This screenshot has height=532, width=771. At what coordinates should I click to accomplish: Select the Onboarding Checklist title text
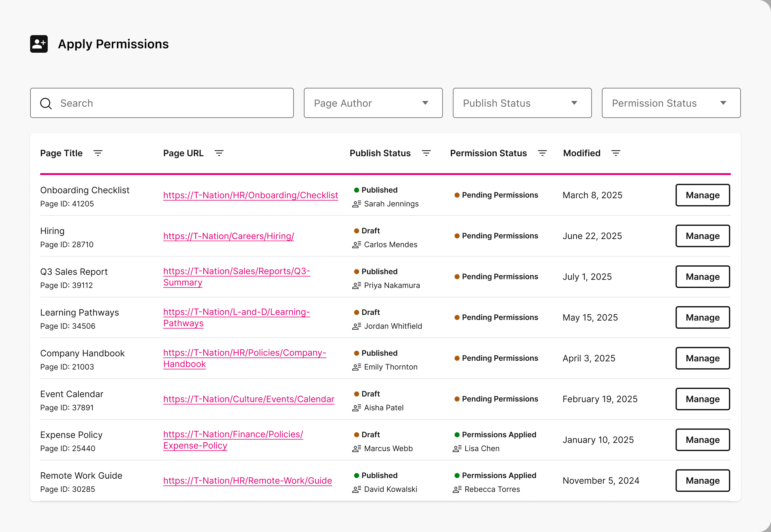[85, 190]
